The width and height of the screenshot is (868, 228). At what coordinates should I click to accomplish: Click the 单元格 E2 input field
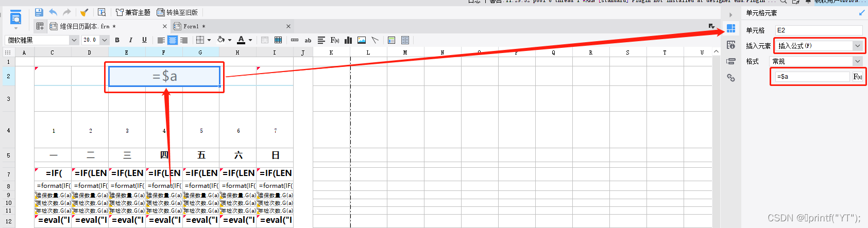click(x=819, y=30)
